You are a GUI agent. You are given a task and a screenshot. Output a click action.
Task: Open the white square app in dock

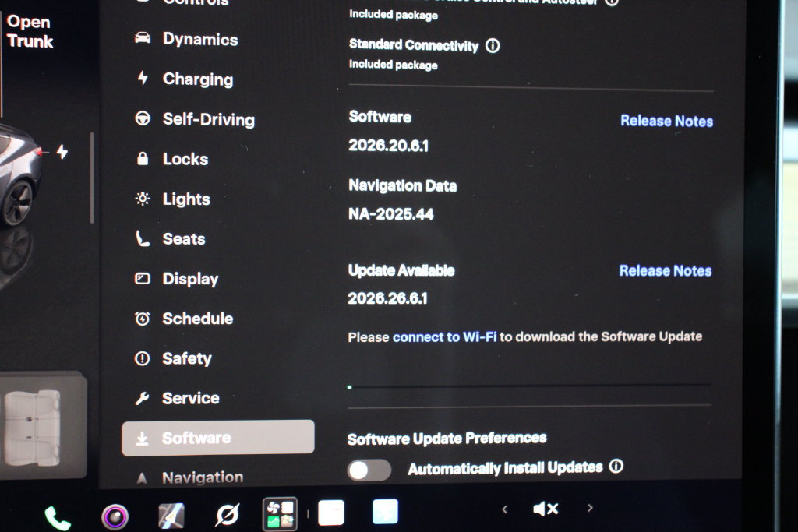coord(330,513)
